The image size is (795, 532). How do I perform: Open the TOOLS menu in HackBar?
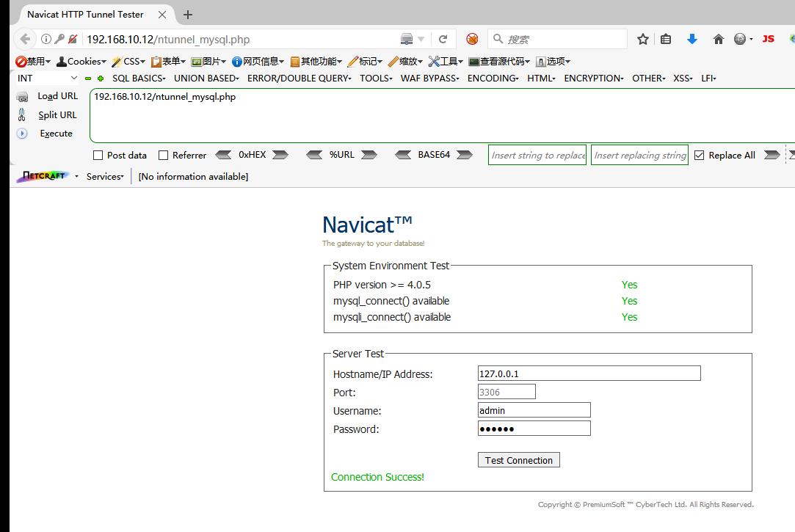(x=376, y=78)
